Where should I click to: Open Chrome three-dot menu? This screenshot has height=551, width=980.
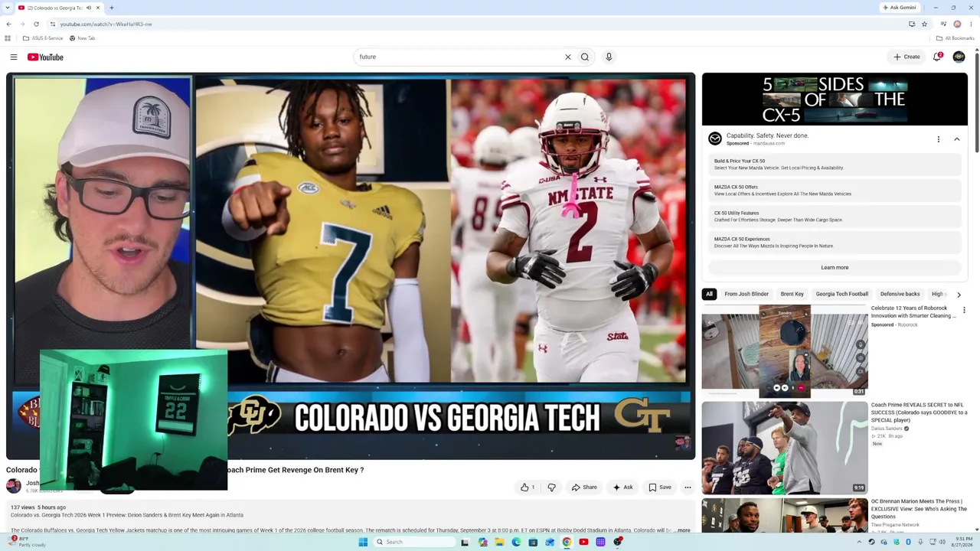click(971, 24)
